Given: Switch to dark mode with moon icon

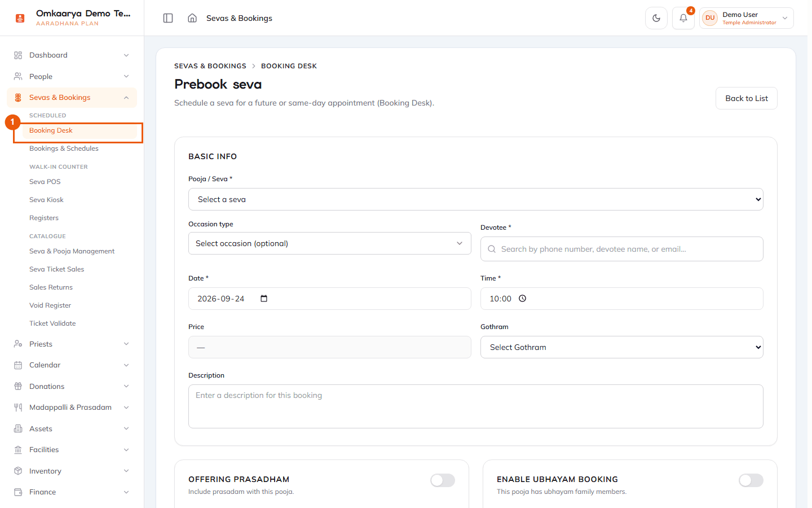Looking at the screenshot, I should pyautogui.click(x=656, y=18).
